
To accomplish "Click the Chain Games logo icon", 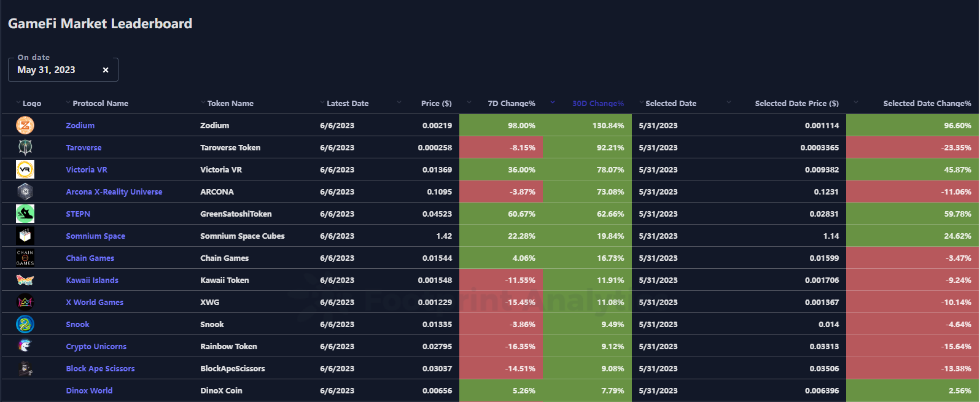I will coord(25,258).
